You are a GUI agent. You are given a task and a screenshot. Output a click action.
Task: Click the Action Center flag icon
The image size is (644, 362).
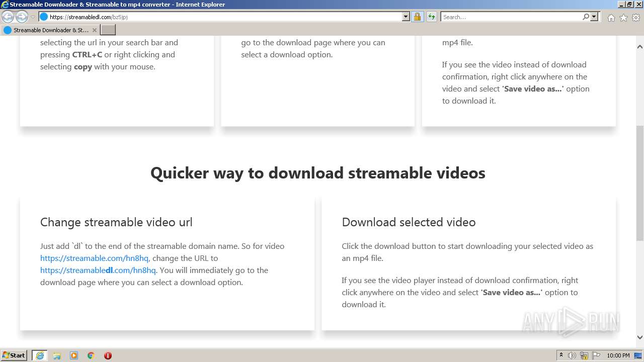tap(595, 355)
